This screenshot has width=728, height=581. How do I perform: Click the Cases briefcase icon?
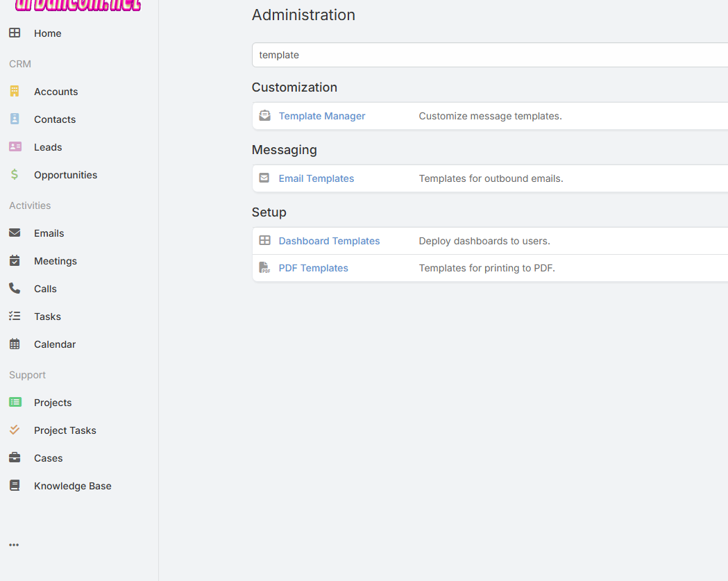[15, 458]
